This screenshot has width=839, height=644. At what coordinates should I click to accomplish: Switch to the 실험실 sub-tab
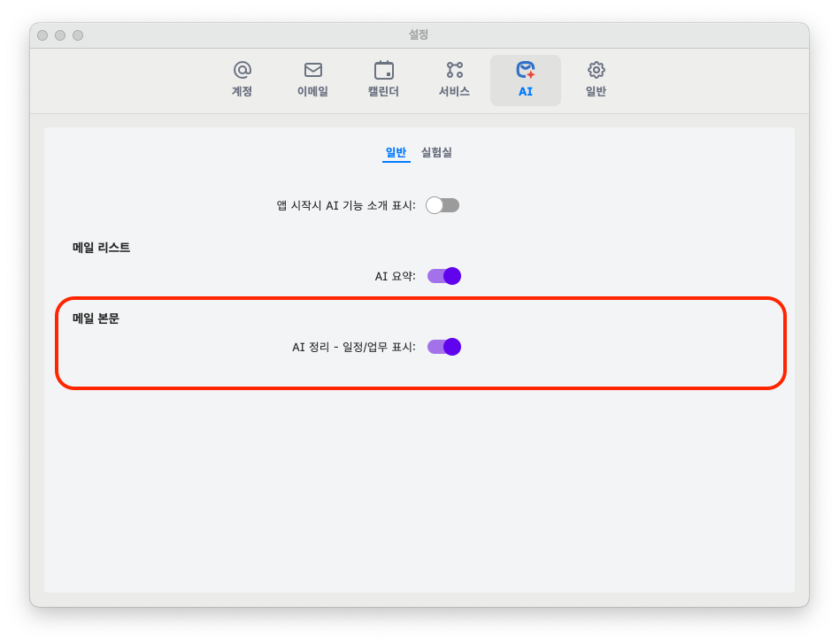click(x=436, y=152)
